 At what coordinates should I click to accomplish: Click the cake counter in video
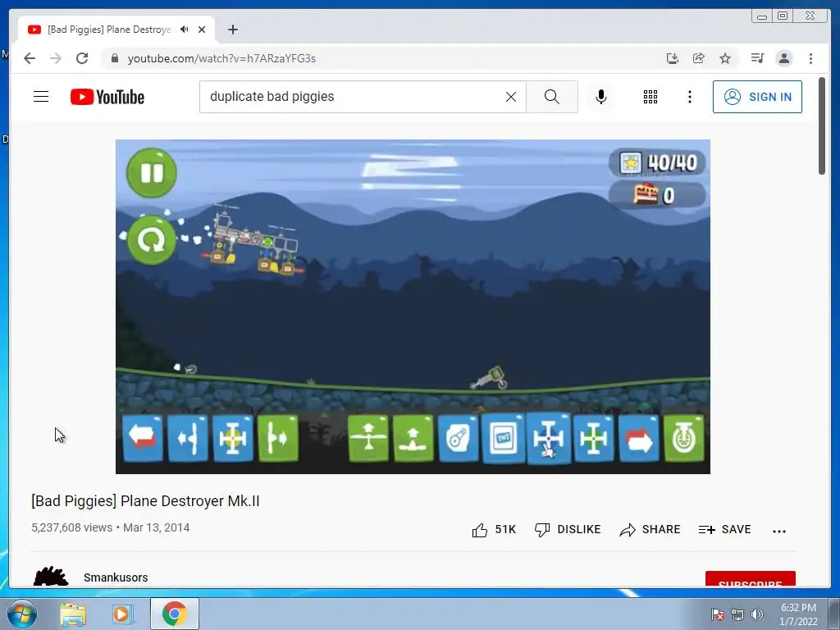coord(657,195)
